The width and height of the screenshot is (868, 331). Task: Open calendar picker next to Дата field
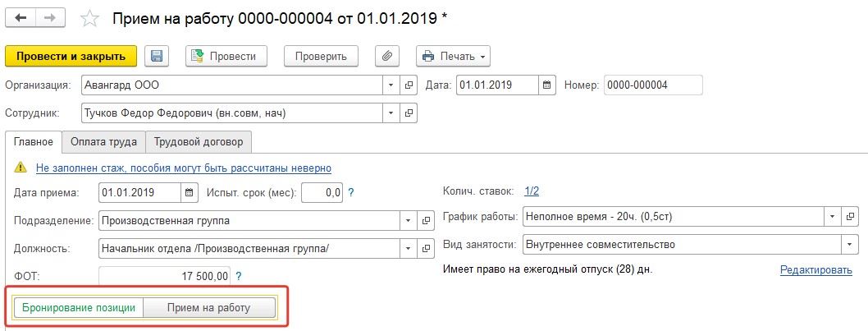click(x=546, y=85)
